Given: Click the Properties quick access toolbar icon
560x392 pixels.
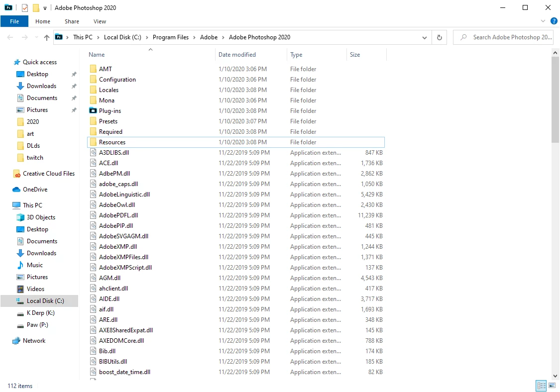Looking at the screenshot, I should coord(25,7).
